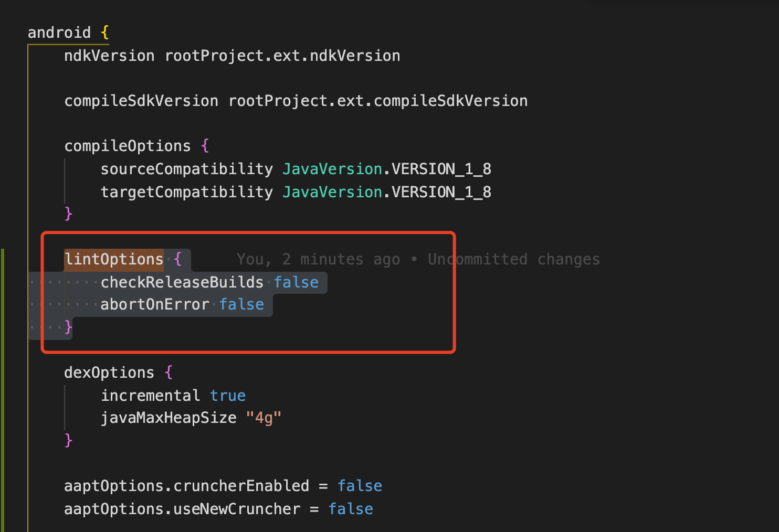Click 'dexOptions' block name
The image size is (779, 532).
(109, 373)
